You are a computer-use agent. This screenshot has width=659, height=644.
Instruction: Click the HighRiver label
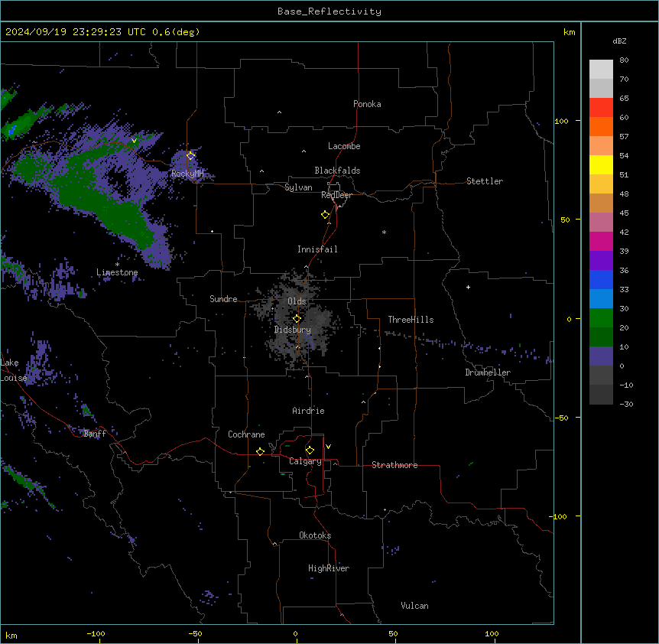click(329, 568)
